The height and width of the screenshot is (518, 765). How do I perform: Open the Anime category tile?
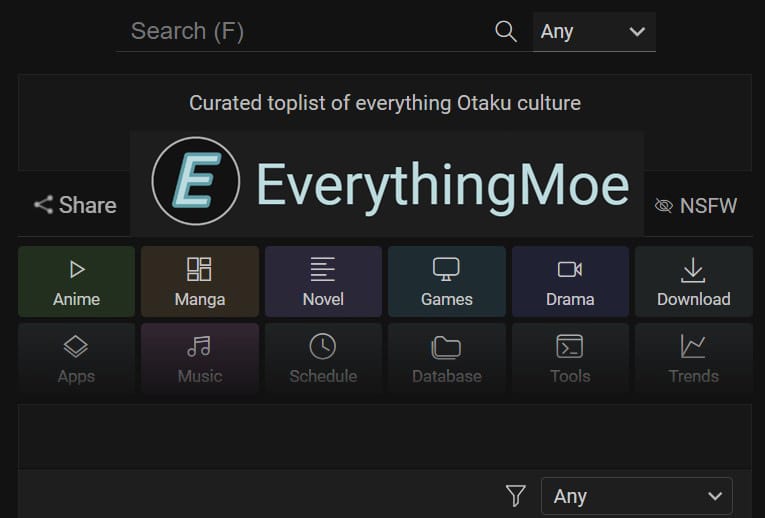(x=77, y=282)
